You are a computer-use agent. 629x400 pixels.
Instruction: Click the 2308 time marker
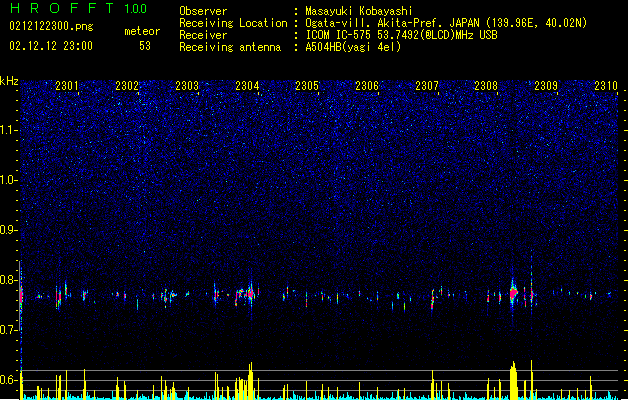pyautogui.click(x=486, y=86)
